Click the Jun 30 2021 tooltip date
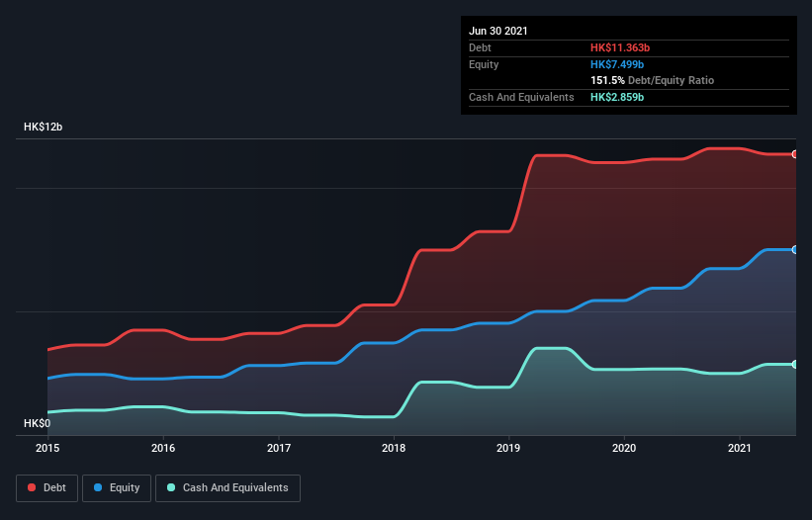This screenshot has width=812, height=520. tap(498, 31)
